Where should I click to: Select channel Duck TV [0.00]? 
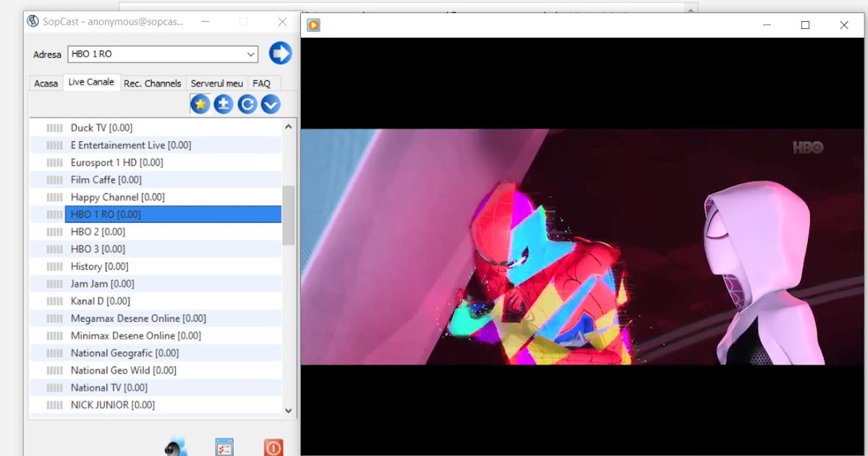click(x=101, y=127)
